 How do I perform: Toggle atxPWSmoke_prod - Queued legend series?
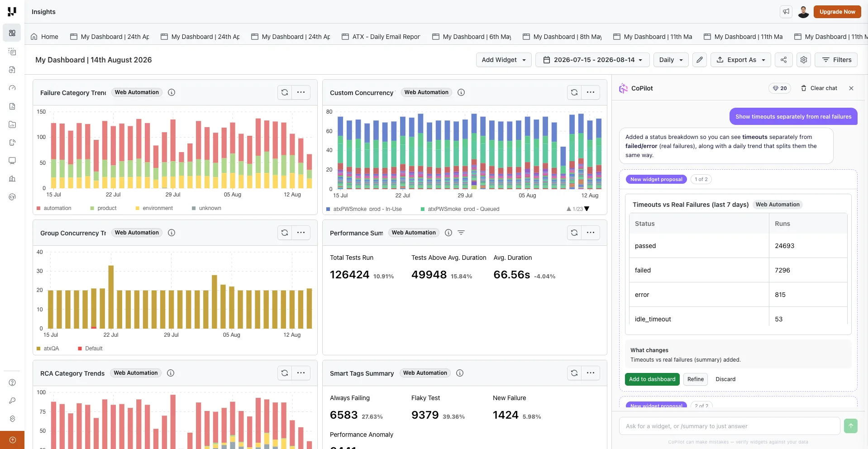(460, 209)
